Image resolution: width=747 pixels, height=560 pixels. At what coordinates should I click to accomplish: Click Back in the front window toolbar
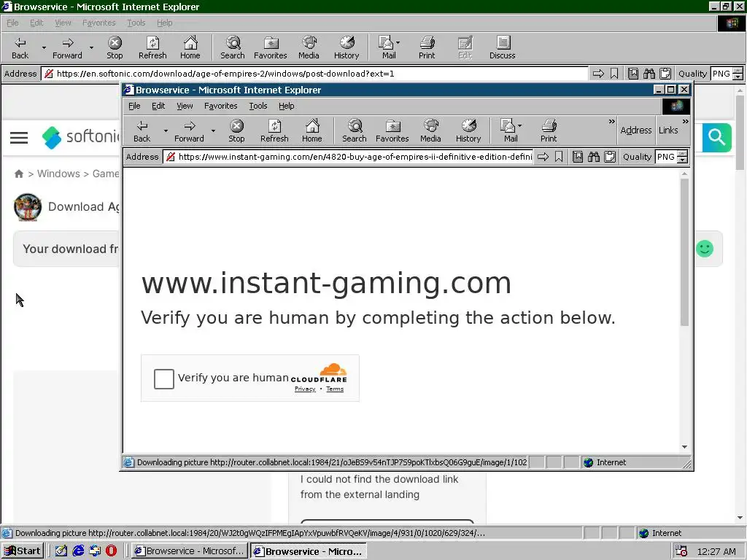coord(142,131)
